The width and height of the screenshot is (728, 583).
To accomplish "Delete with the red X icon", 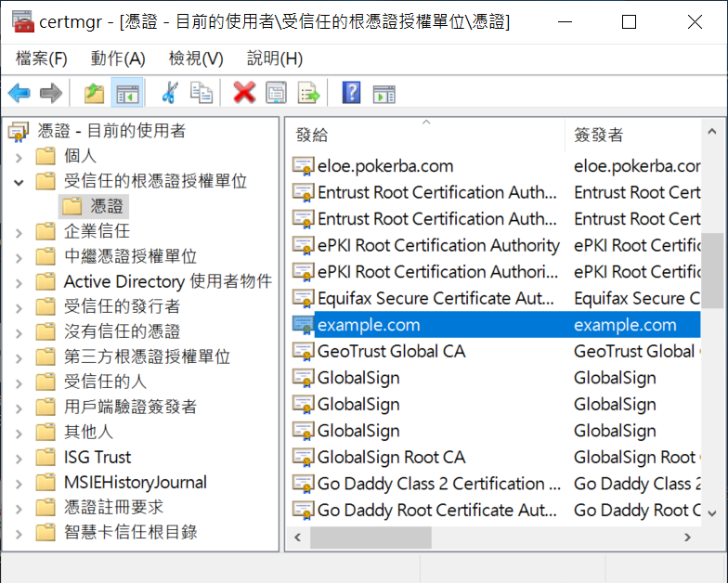I will (244, 93).
